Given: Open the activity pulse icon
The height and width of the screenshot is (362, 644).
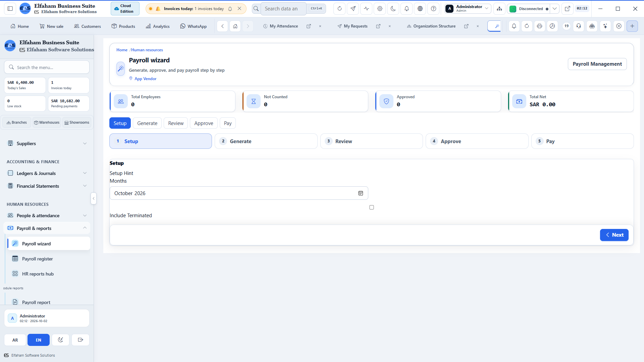Looking at the screenshot, I should [x=366, y=9].
